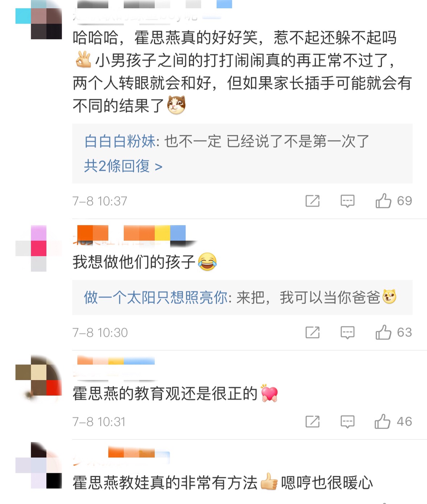Viewport: 427px width, 504px height.
Task: Reply to the comment posted at 10:37
Action: click(347, 201)
